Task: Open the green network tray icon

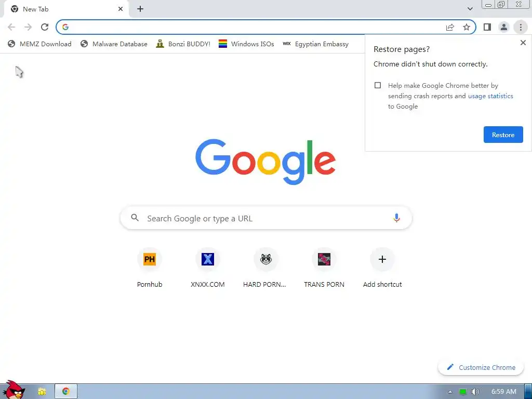Action: 462,392
